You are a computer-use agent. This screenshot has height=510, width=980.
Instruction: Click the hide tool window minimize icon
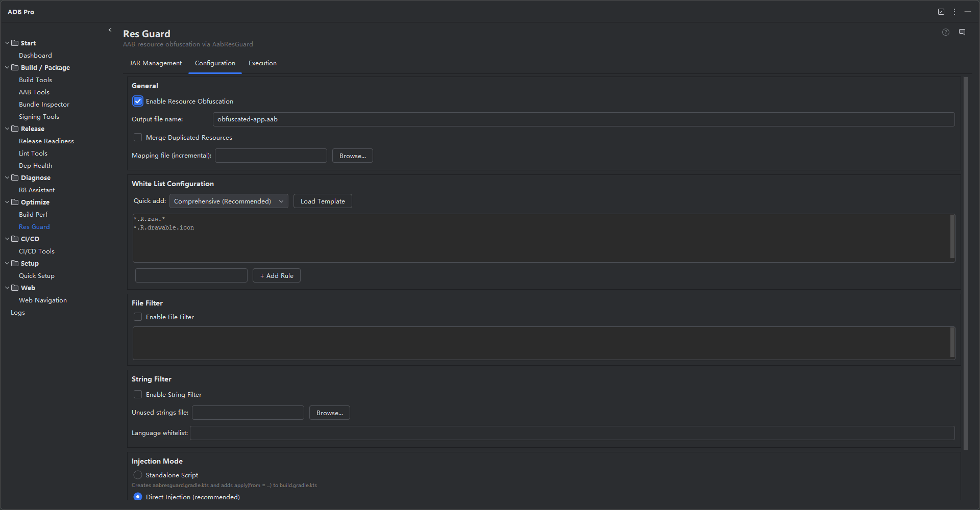[968, 12]
